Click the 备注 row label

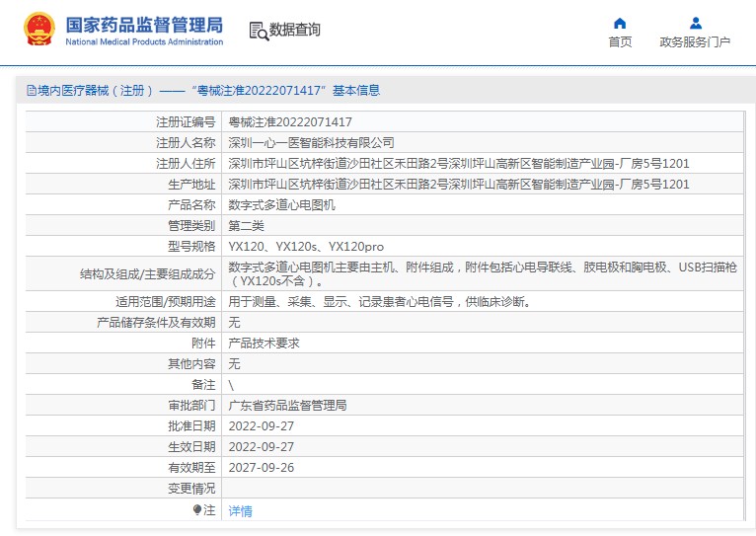pyautogui.click(x=203, y=385)
